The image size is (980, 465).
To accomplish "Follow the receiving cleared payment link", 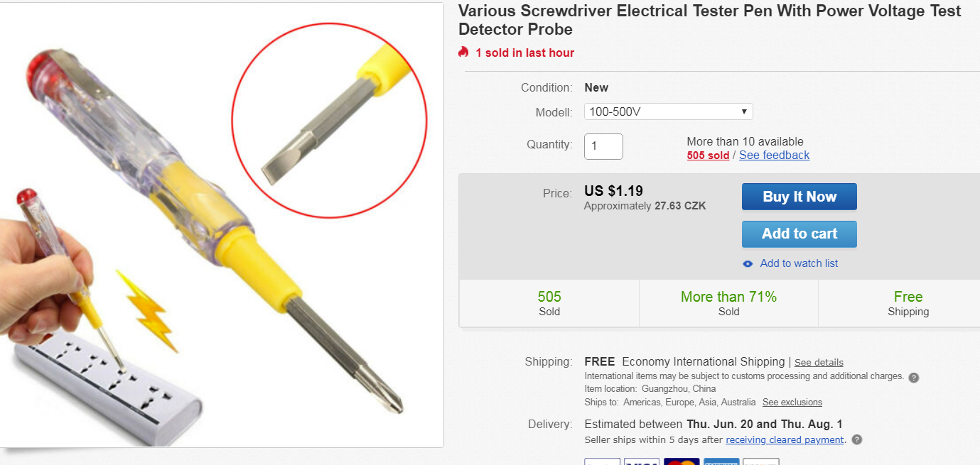I will click(785, 440).
